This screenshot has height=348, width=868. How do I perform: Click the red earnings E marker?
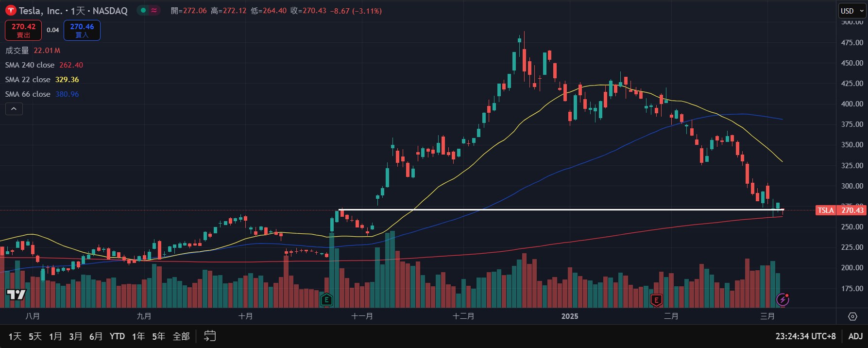click(656, 300)
